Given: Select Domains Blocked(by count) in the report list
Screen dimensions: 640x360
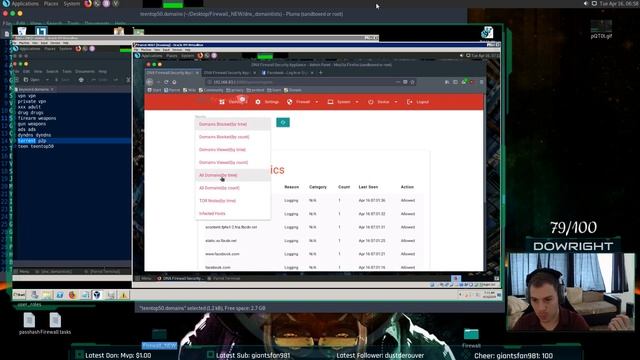Looking at the screenshot, I should 233,137.
